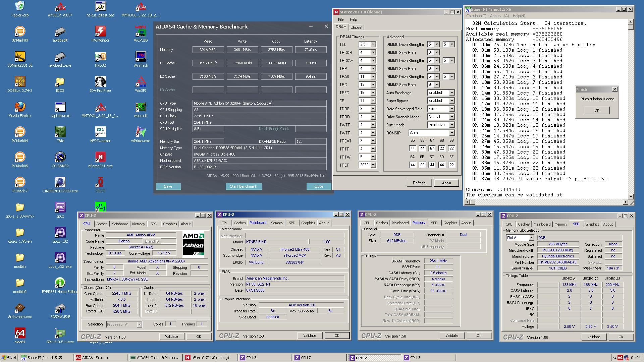Switch to Super PI / mod1.5 XS in taskbar
The image size is (644, 362).
[x=46, y=358]
